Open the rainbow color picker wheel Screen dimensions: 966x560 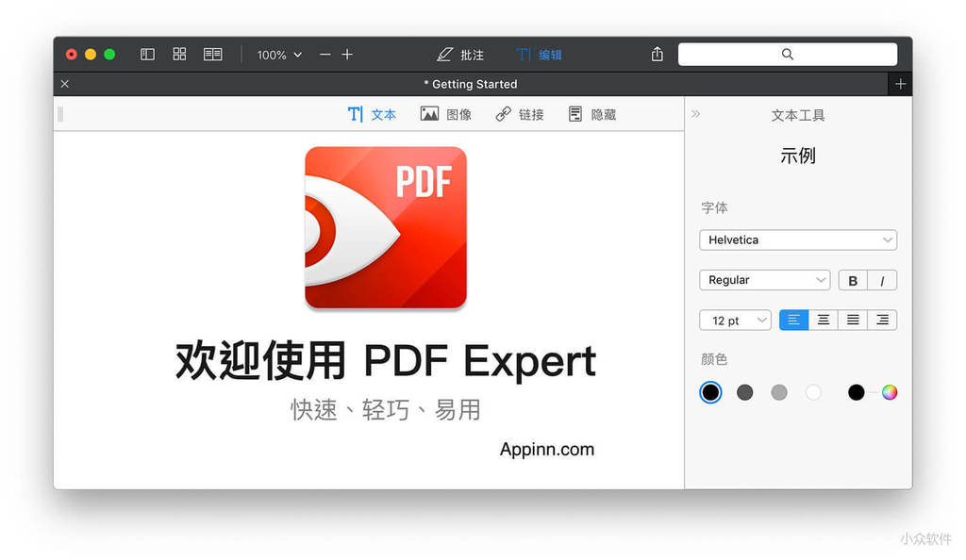click(x=889, y=392)
